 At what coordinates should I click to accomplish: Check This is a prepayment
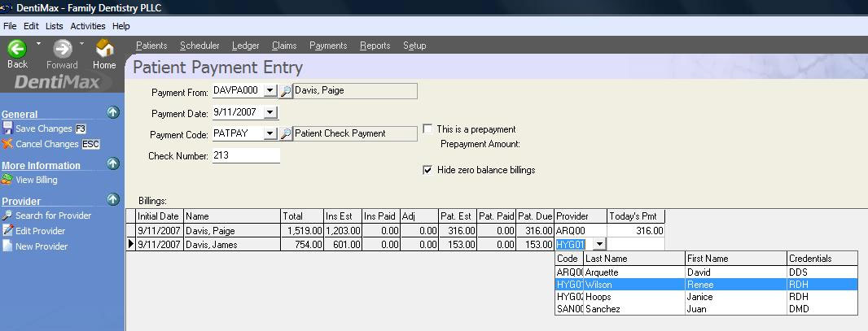click(427, 129)
